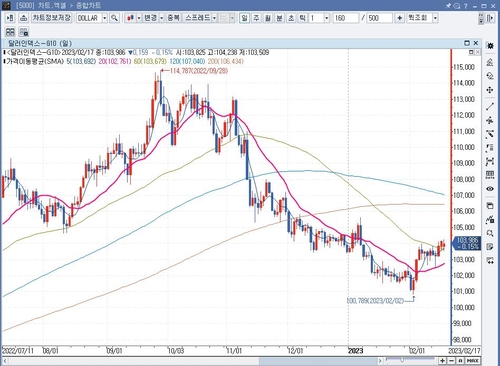This screenshot has height=366, width=500.
Task: Click the horizontal range measure icon
Action: click(490, 162)
